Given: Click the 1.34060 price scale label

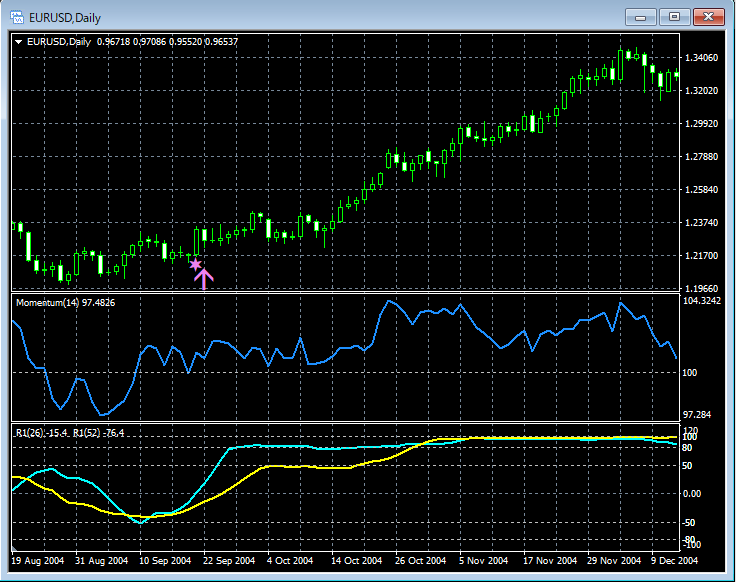Looking at the screenshot, I should pos(699,58).
